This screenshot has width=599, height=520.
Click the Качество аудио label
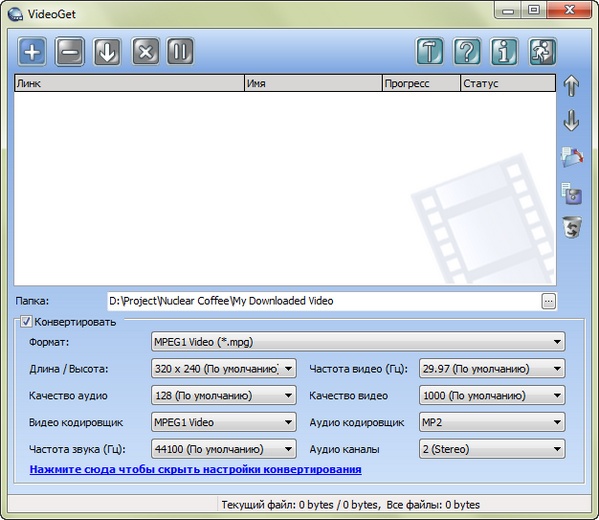(x=68, y=395)
